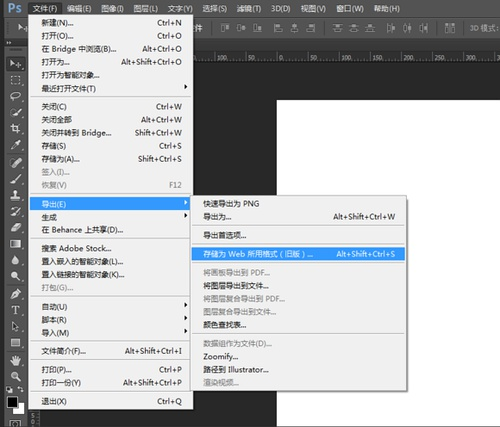The width and height of the screenshot is (500, 427).
Task: Select the Hand tool
Action: point(15,360)
